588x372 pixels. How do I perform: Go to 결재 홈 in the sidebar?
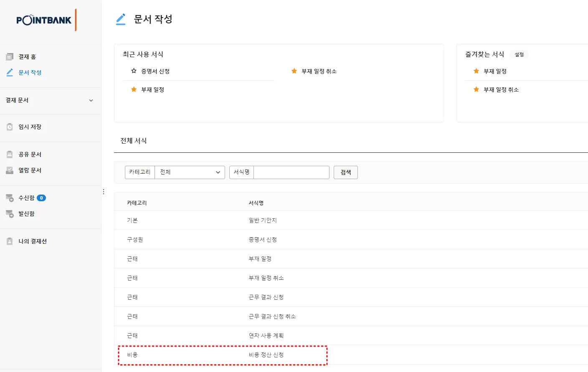pos(27,57)
